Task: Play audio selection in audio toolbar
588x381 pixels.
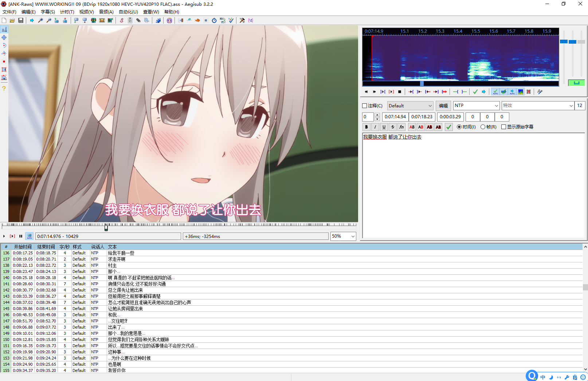Action: [x=383, y=92]
